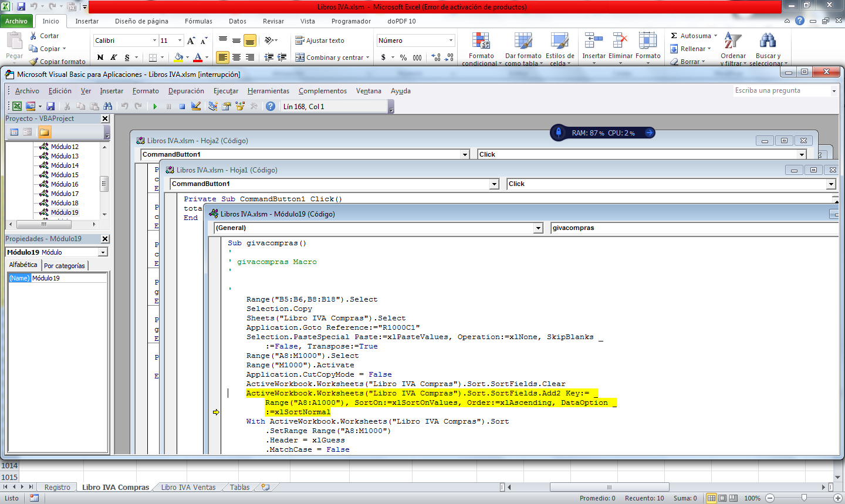Open the font size 11 dropdown
The image size is (845, 504).
coord(180,40)
